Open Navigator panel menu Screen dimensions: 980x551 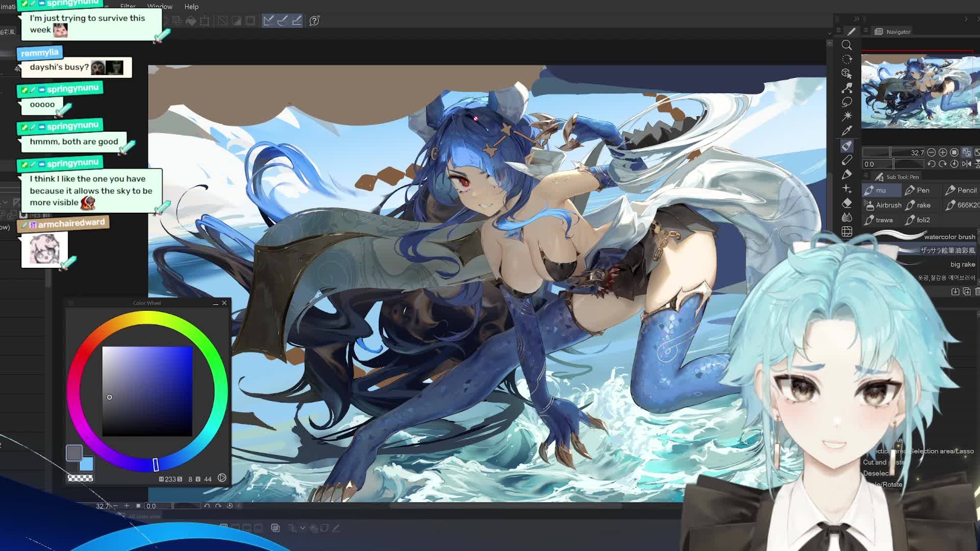[x=866, y=31]
